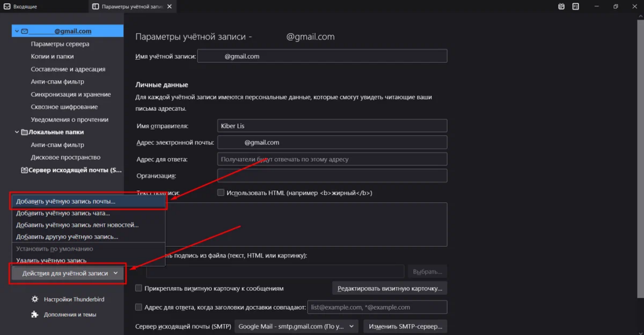Toggle reply address when headers match checkbox
The width and height of the screenshot is (644, 335).
[x=138, y=307]
